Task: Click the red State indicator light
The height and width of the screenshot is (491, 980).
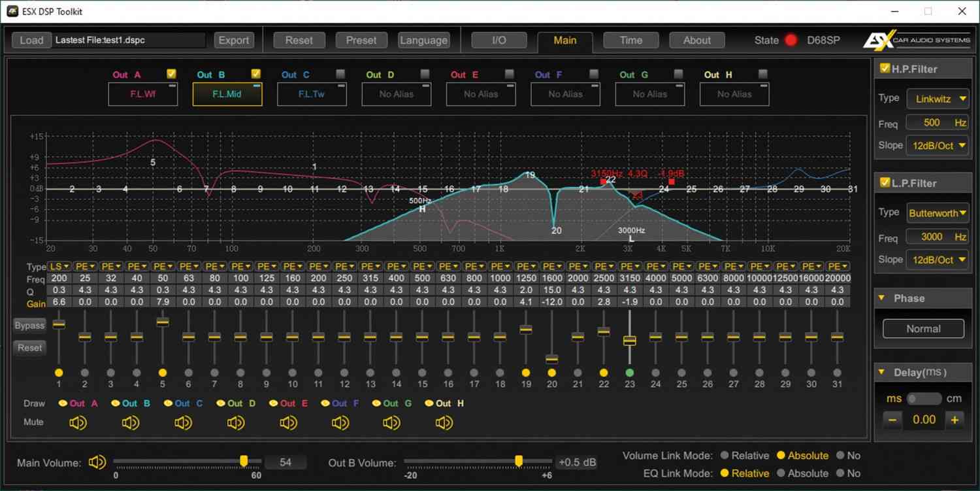Action: pyautogui.click(x=791, y=41)
